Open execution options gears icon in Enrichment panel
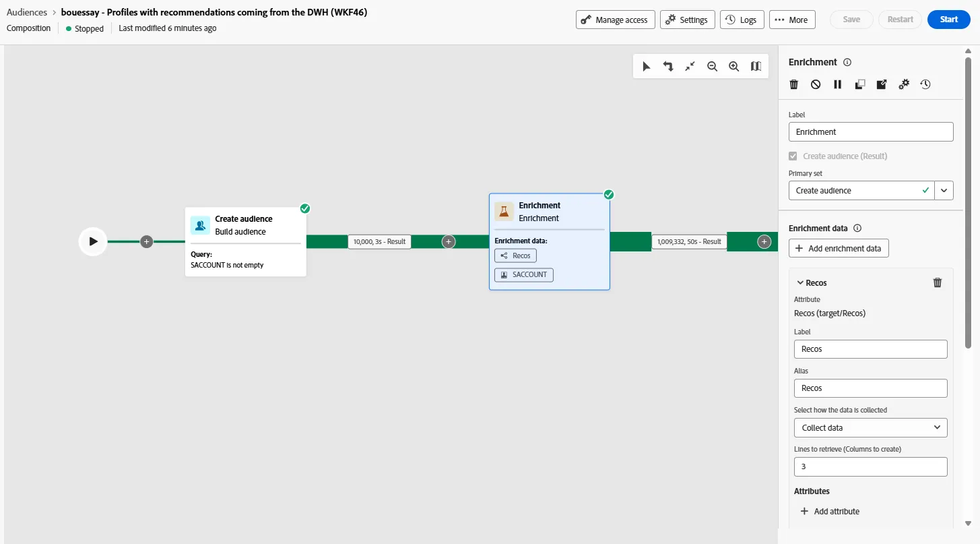The height and width of the screenshot is (544, 980). [904, 84]
